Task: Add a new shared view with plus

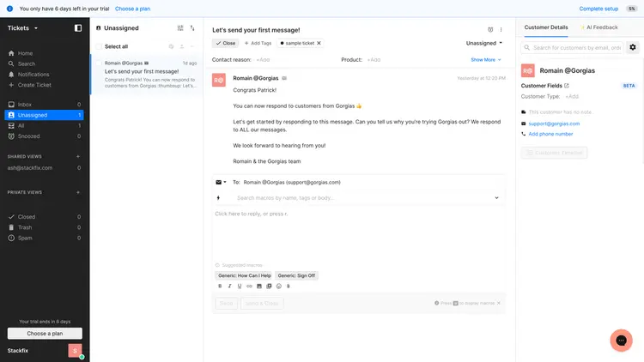Action: coord(78,157)
